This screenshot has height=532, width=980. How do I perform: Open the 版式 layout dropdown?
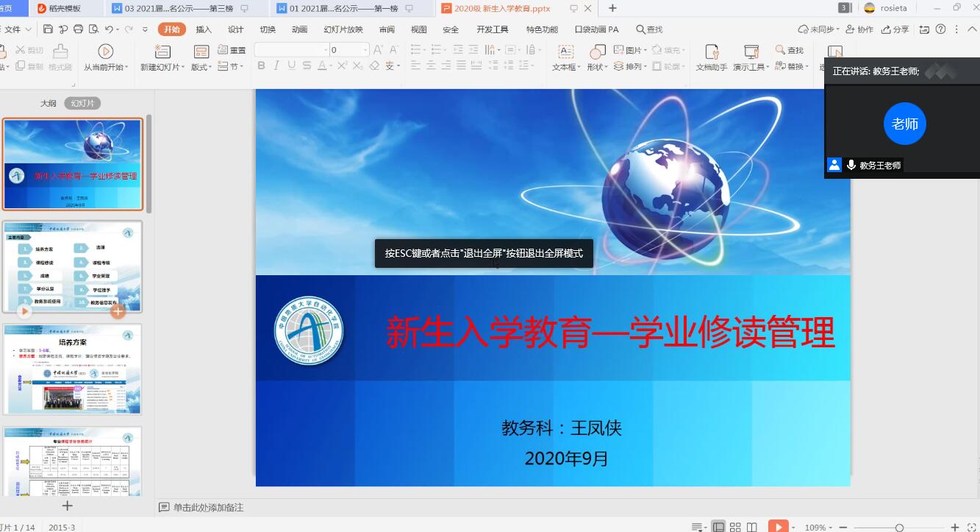click(201, 67)
